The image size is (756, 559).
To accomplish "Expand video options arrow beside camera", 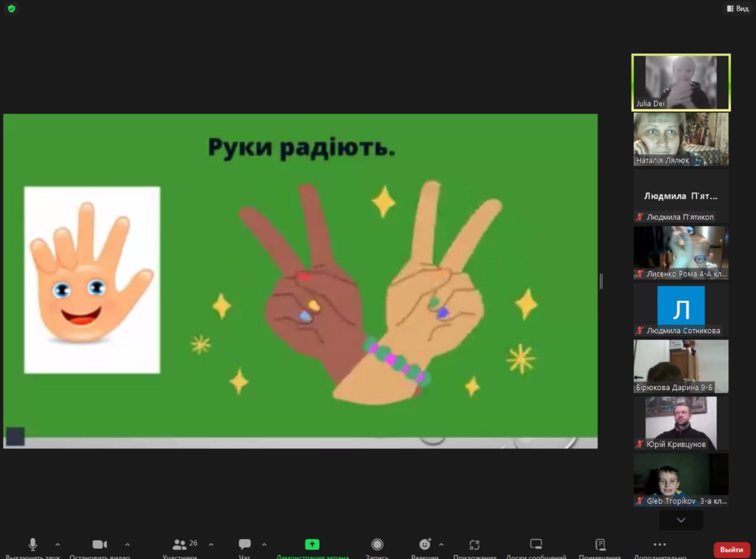I will click(128, 544).
